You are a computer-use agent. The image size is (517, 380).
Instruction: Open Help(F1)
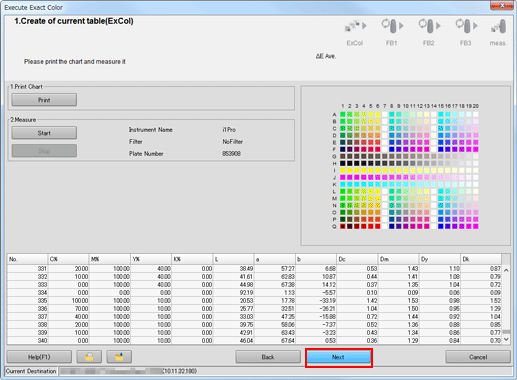(x=39, y=357)
